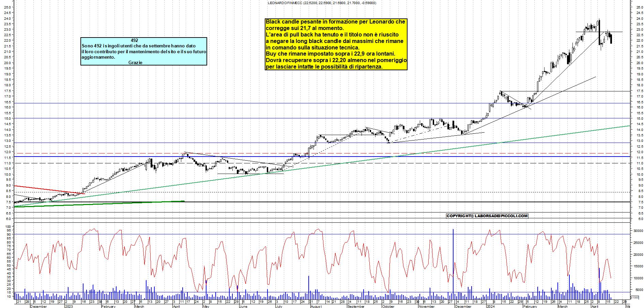Click 'corregge sui 21,7 al momento' line

(x=305, y=28)
